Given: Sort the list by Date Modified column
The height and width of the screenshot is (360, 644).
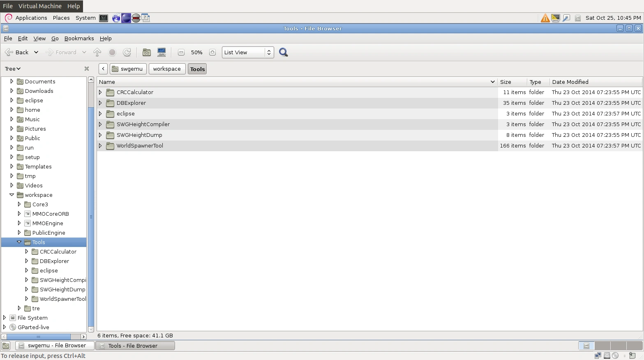Looking at the screenshot, I should coord(596,82).
